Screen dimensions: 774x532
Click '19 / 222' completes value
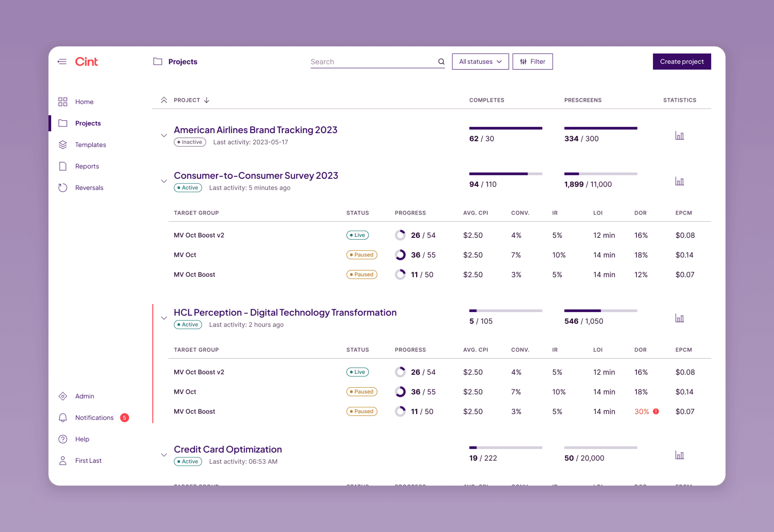(x=483, y=458)
